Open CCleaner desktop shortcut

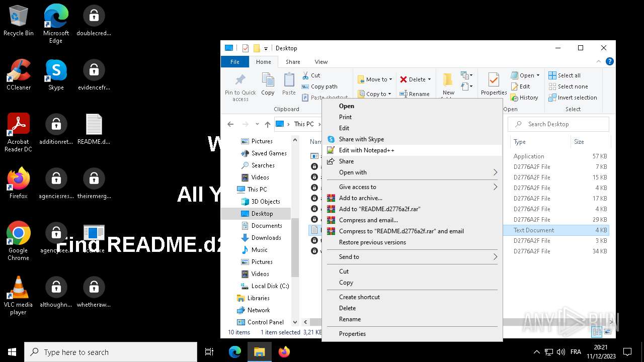pos(19,75)
